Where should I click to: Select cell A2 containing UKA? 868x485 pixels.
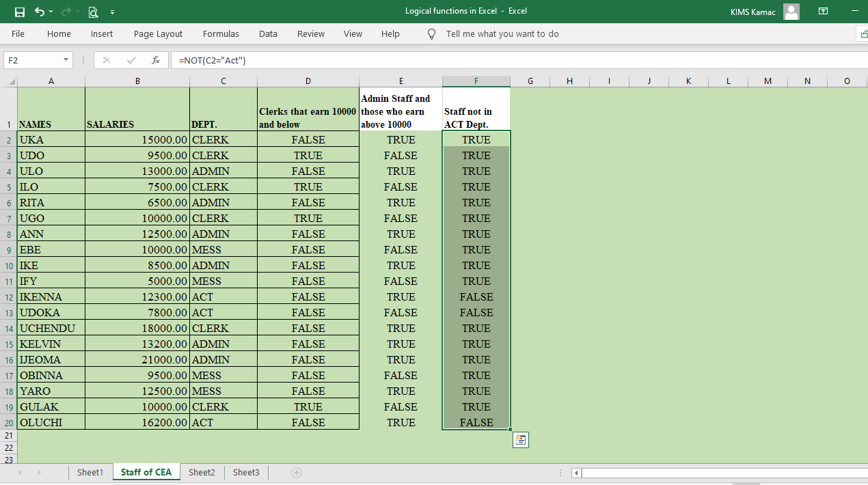click(x=51, y=139)
